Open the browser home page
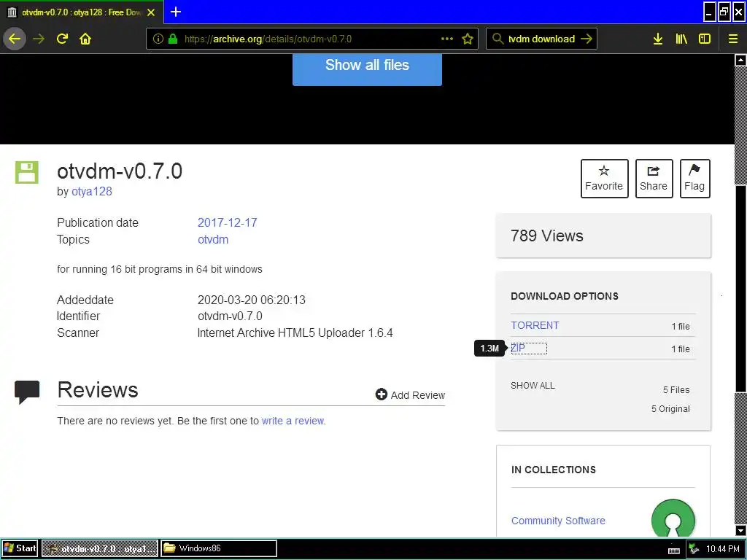Screen dimensions: 747x560 (85, 39)
